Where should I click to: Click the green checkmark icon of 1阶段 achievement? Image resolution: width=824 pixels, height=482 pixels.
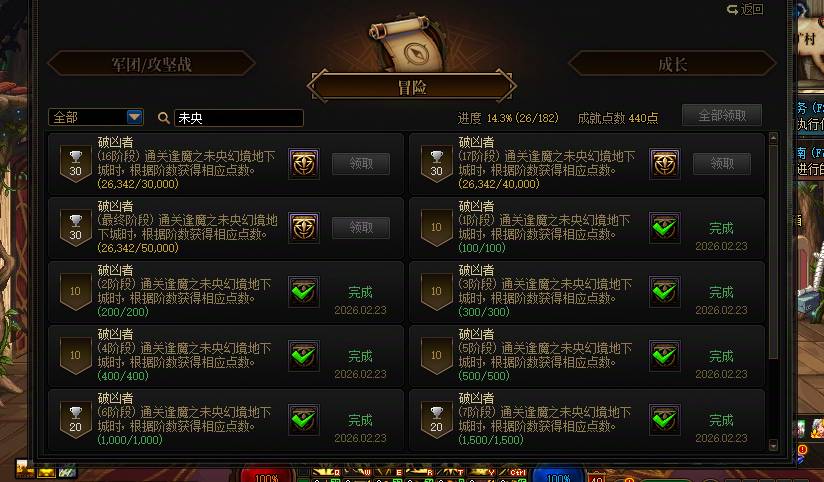coord(665,228)
